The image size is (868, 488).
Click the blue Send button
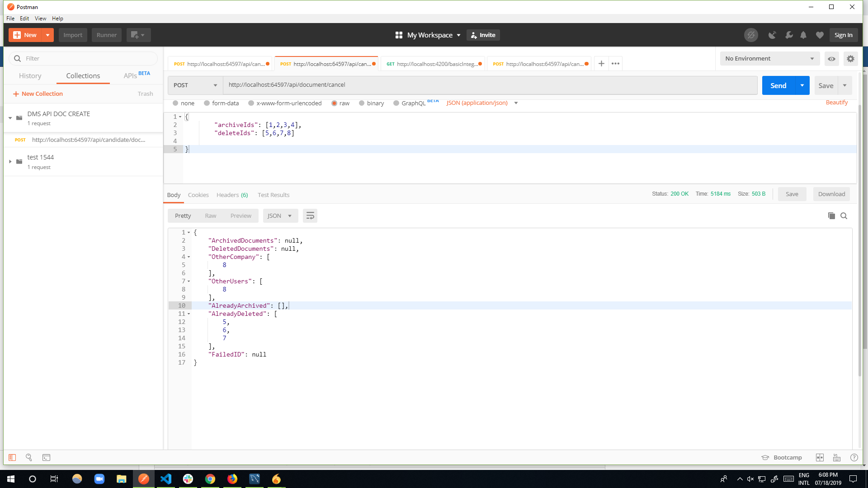[x=778, y=85]
